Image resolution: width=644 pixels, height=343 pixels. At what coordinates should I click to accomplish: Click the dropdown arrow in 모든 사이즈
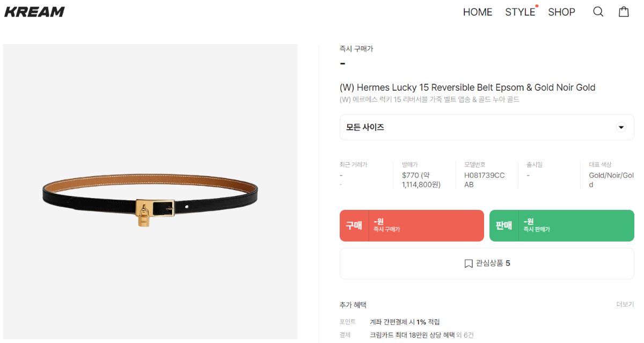coord(621,127)
